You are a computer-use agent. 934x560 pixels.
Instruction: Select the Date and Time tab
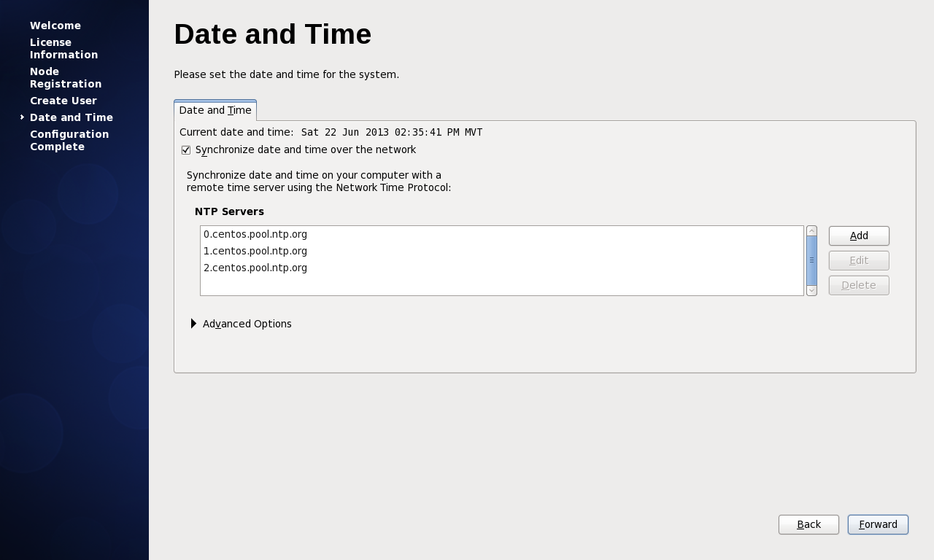click(215, 110)
